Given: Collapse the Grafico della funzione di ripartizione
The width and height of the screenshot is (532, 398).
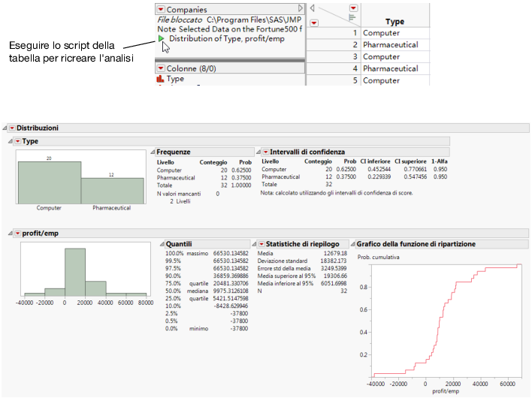Looking at the screenshot, I should (x=352, y=245).
